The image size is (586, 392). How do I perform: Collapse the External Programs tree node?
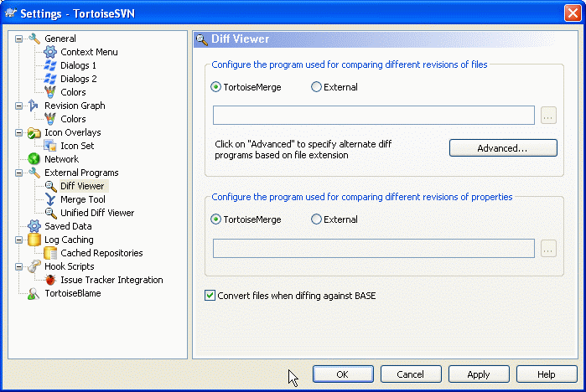point(18,173)
